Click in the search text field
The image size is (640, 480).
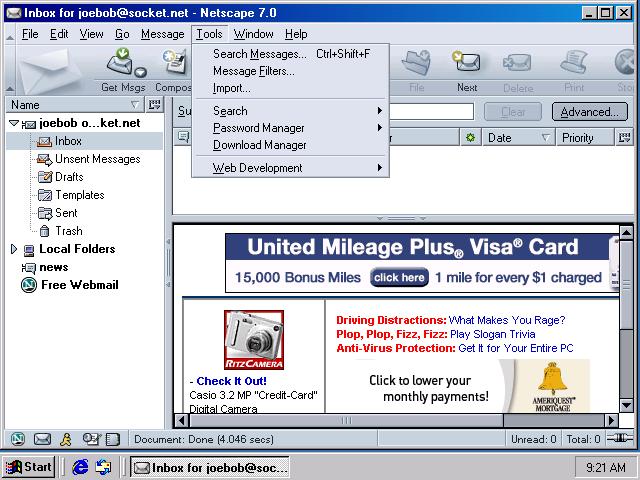pos(431,111)
